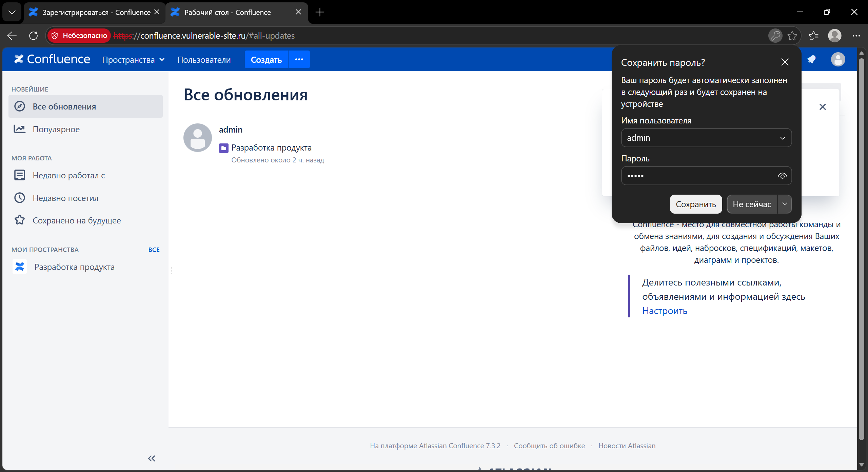
Task: Open the Пространства dropdown menu
Action: 133,60
